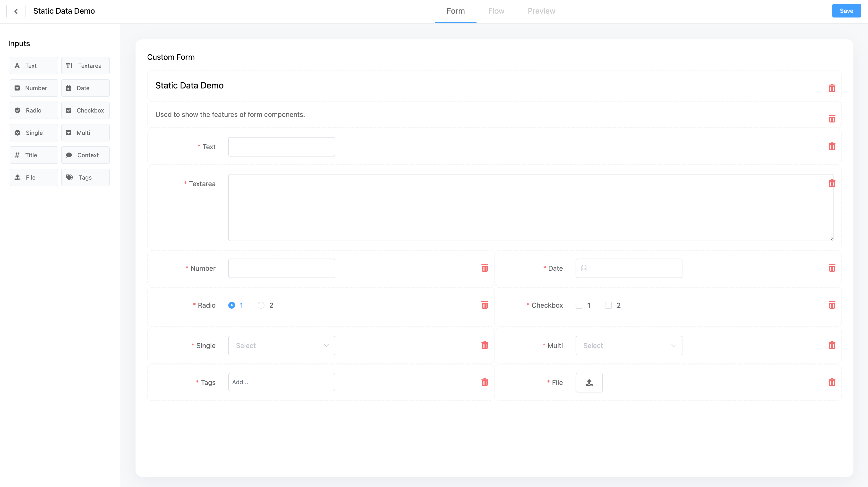
Task: Switch to the Flow tab
Action: (x=496, y=11)
